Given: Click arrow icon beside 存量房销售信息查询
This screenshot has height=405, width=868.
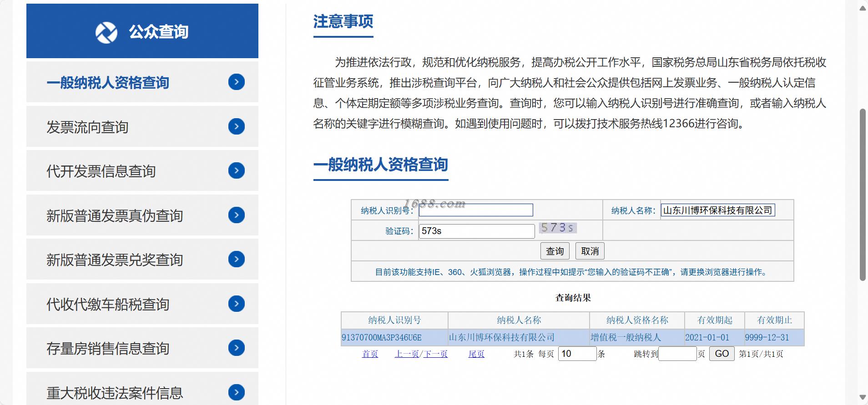Looking at the screenshot, I should pos(237,348).
